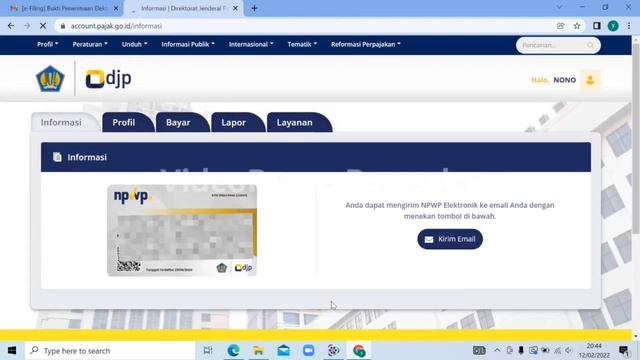The height and width of the screenshot is (360, 640).
Task: Close the e-Filing Gmail tab
Action: pyautogui.click(x=116, y=8)
